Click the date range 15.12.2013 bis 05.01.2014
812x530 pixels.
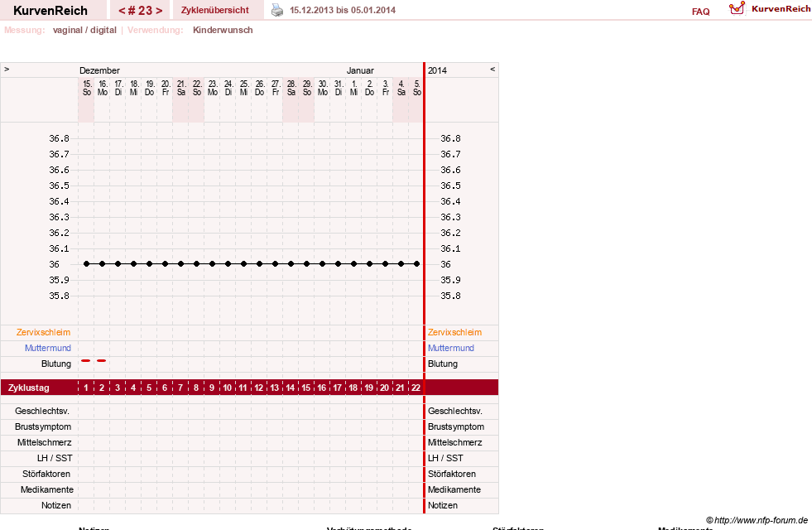coord(343,11)
